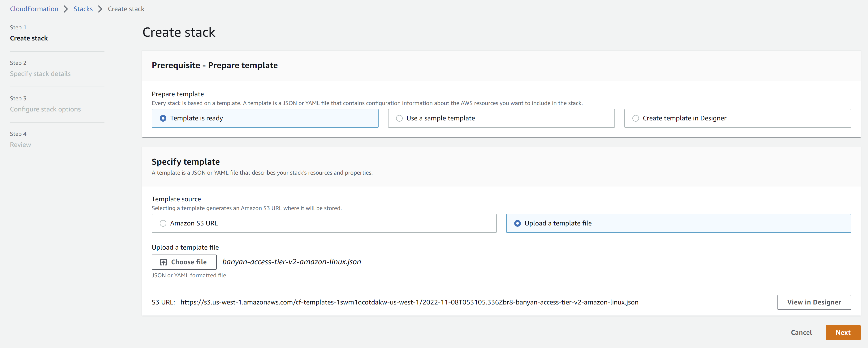Open View in Designer
This screenshot has width=868, height=348.
pyautogui.click(x=814, y=302)
